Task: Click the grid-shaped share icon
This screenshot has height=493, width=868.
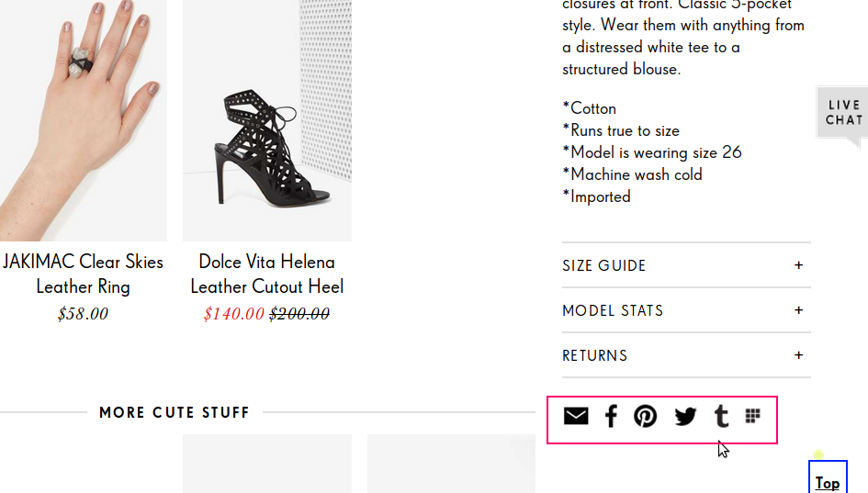Action: click(753, 416)
